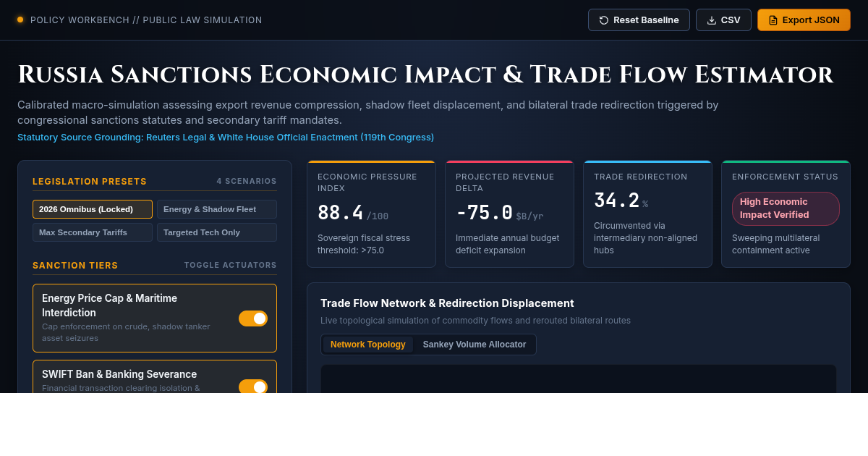Choose the Max Secondary Tariffs preset
868x456 pixels.
(x=93, y=232)
